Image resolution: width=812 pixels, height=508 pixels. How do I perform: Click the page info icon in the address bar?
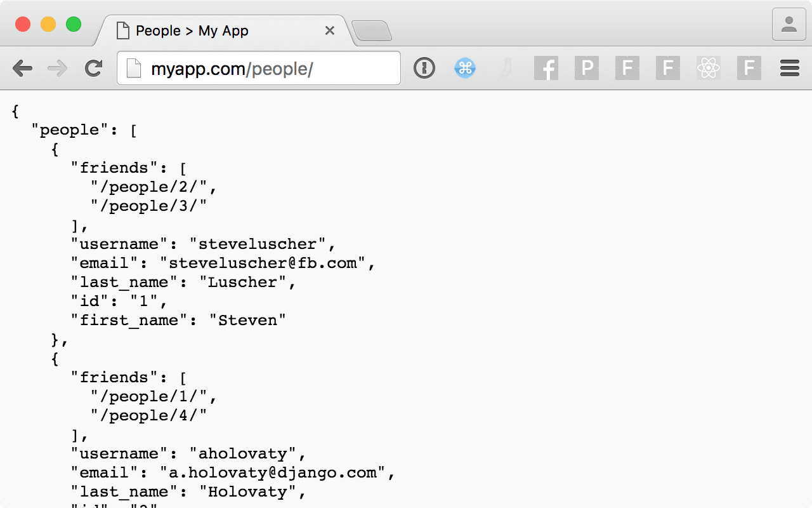click(133, 68)
